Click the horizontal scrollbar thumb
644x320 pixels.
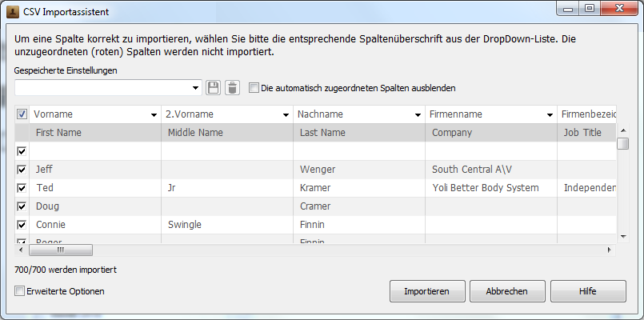pos(61,250)
